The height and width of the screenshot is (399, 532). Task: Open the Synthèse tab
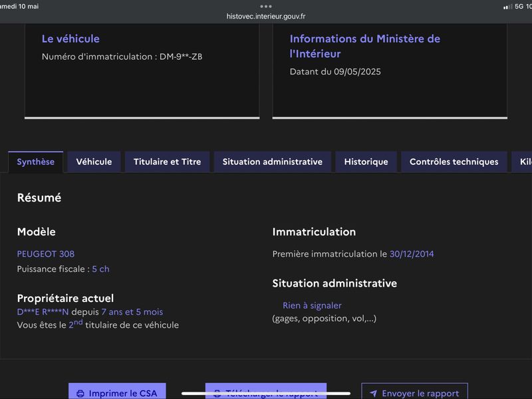point(36,162)
